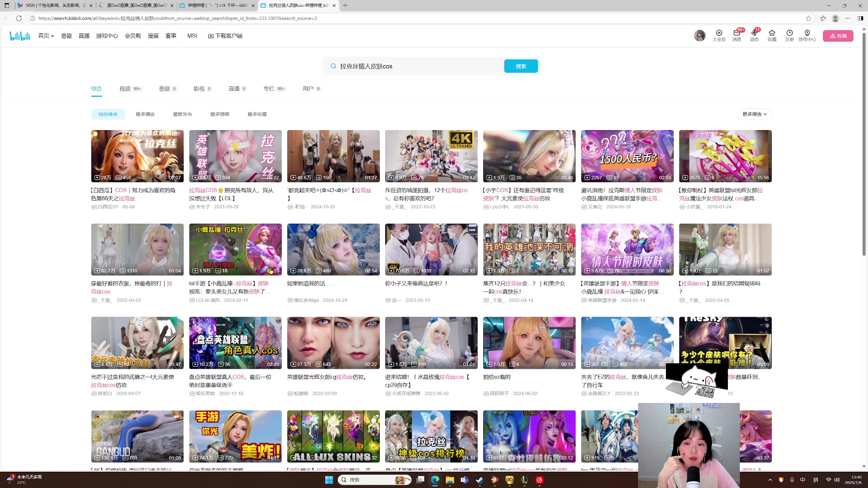
Task: Show hidden tray icons chevron
Action: pos(770,480)
